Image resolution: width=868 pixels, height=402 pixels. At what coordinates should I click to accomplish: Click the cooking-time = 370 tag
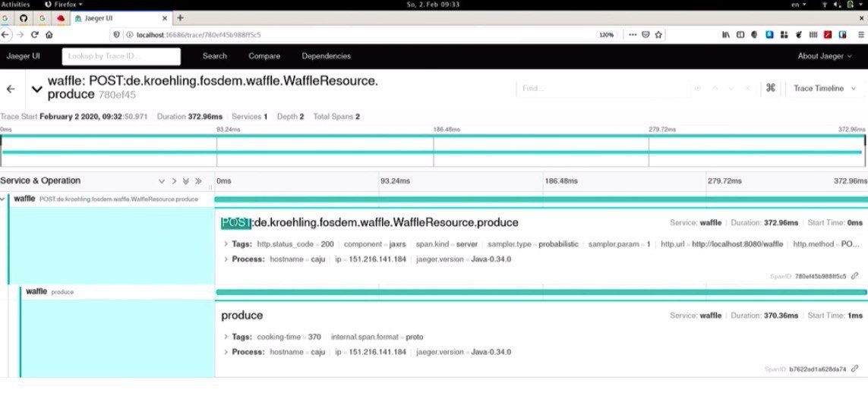tap(289, 337)
